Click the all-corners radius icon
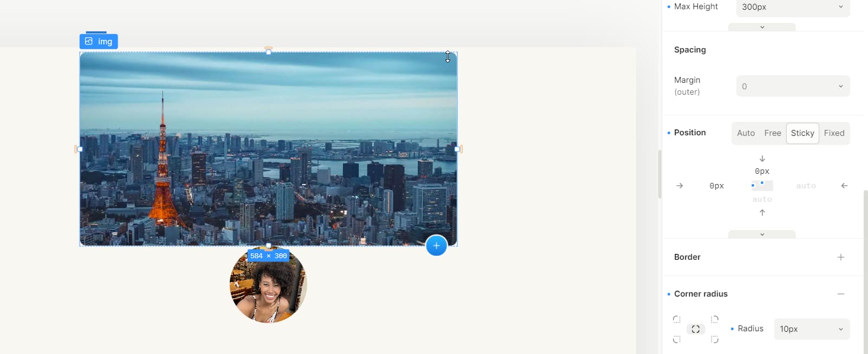 [696, 329]
